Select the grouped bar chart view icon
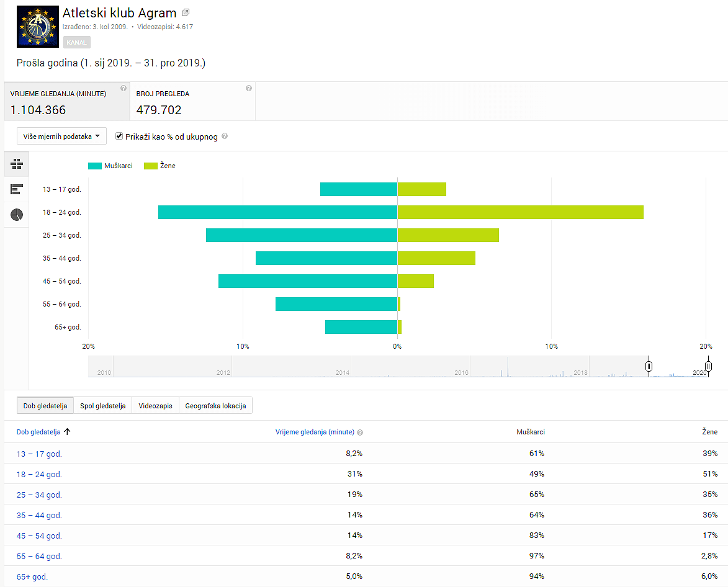The width and height of the screenshot is (728, 587). [17, 164]
